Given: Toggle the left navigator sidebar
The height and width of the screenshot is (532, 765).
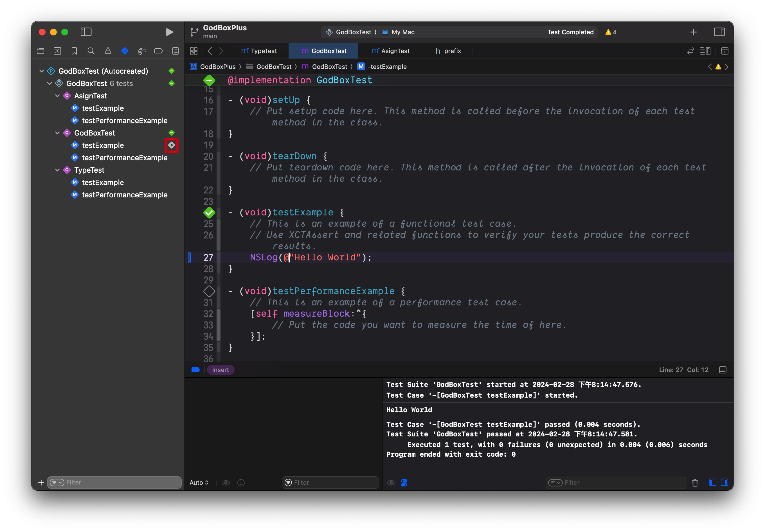Looking at the screenshot, I should (86, 32).
